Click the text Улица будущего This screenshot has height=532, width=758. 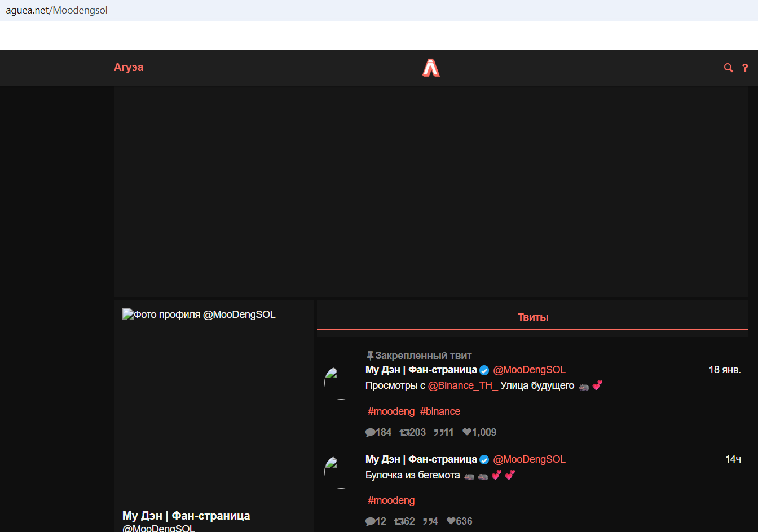[537, 385]
